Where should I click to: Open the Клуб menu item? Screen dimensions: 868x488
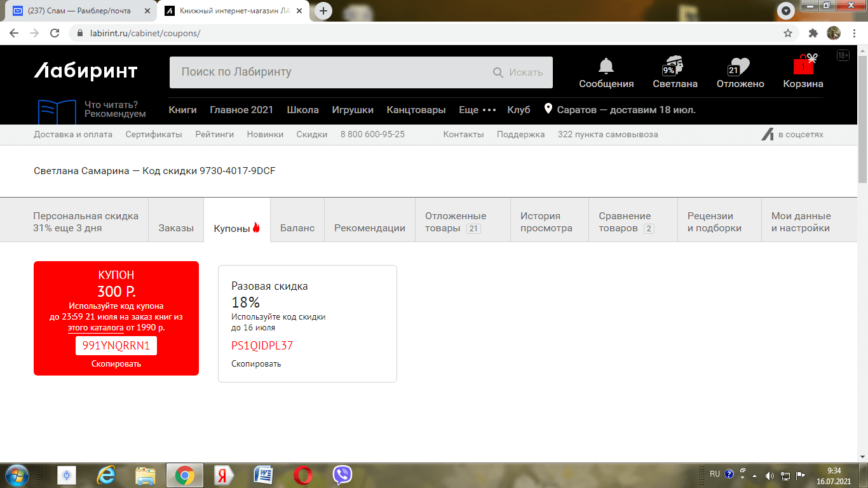pos(519,109)
